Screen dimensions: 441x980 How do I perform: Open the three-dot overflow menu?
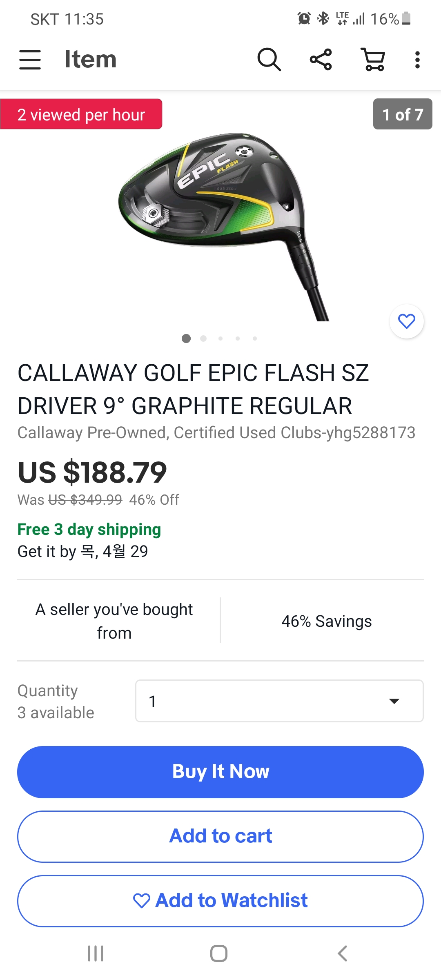click(x=417, y=60)
